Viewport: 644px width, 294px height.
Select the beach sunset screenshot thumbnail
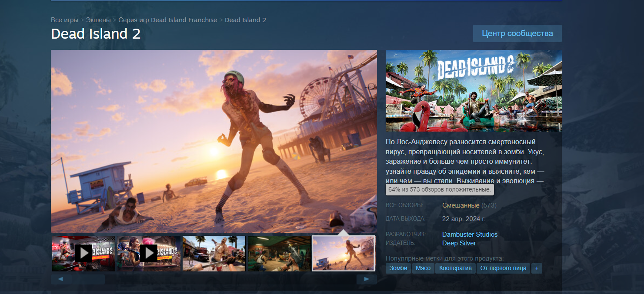pyautogui.click(x=344, y=253)
